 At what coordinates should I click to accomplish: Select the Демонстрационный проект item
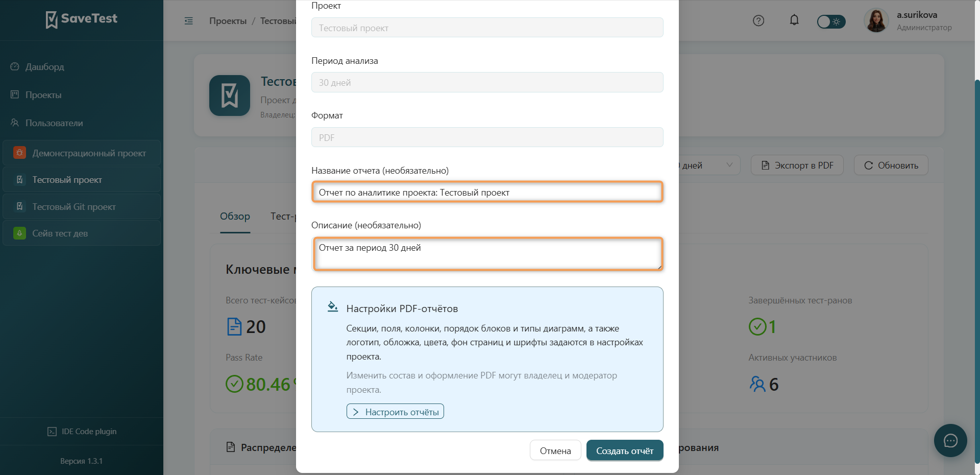[x=82, y=153]
